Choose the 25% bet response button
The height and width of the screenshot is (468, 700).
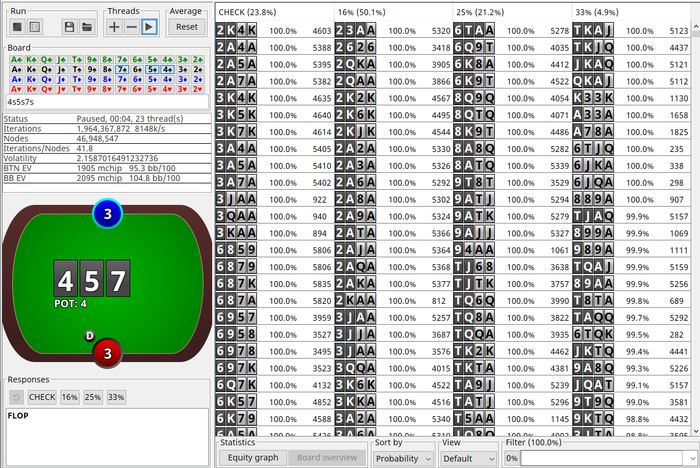point(92,397)
